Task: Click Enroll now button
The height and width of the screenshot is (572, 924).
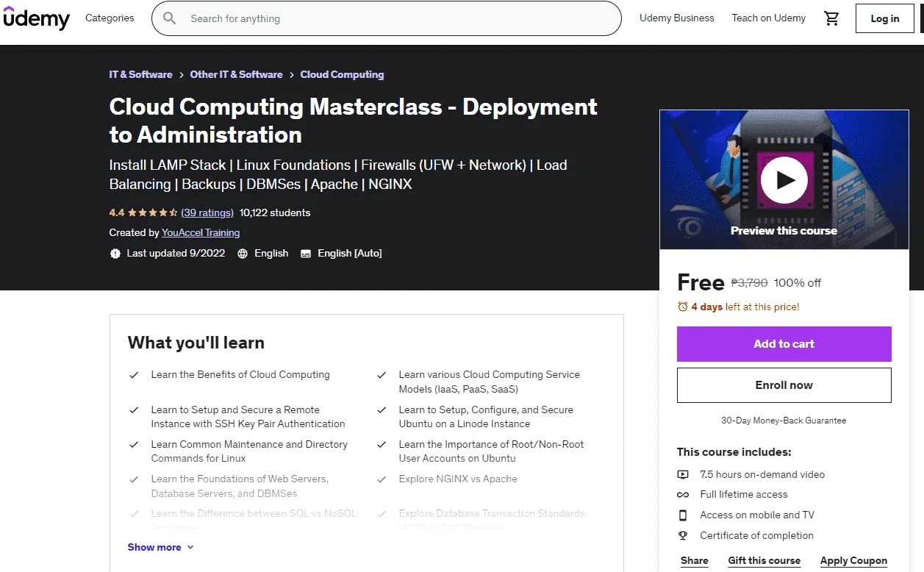Action: tap(784, 385)
